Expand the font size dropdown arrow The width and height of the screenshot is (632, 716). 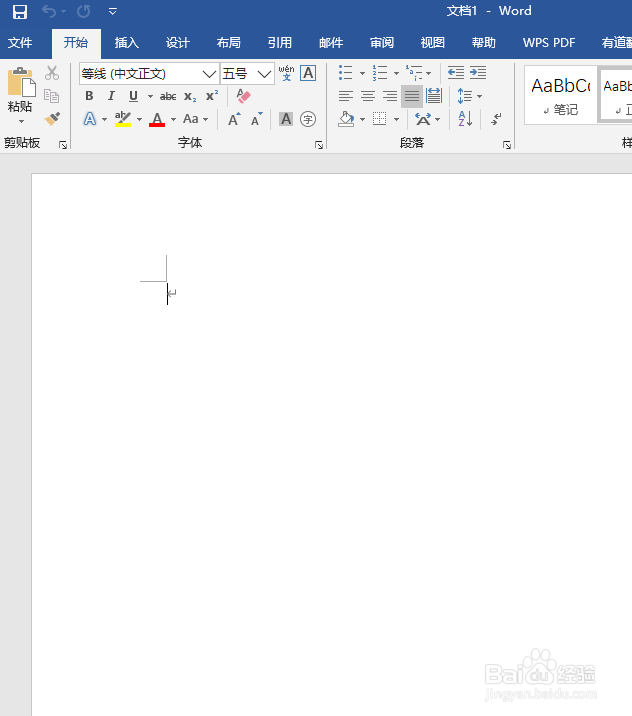264,74
